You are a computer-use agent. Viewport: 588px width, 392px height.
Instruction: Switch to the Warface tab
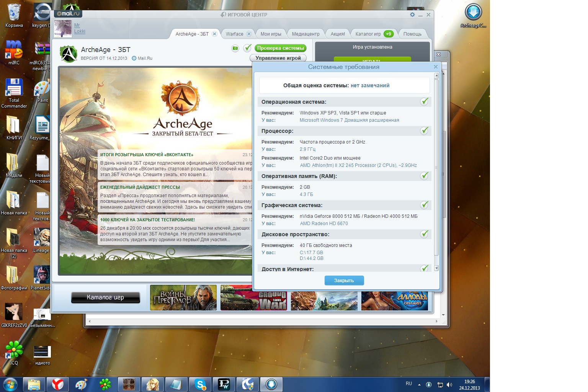(234, 34)
